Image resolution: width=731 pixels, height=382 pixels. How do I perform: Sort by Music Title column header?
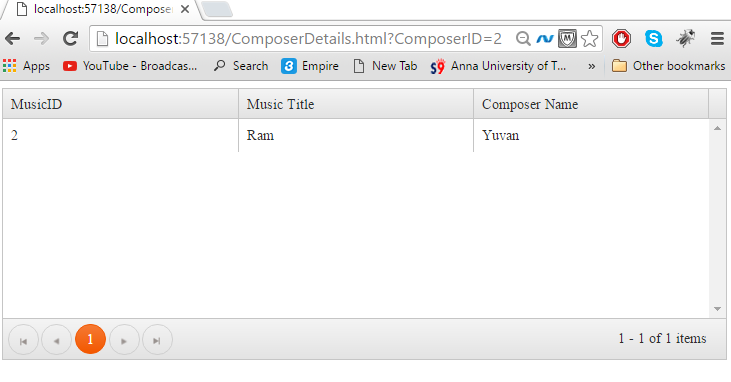(356, 104)
